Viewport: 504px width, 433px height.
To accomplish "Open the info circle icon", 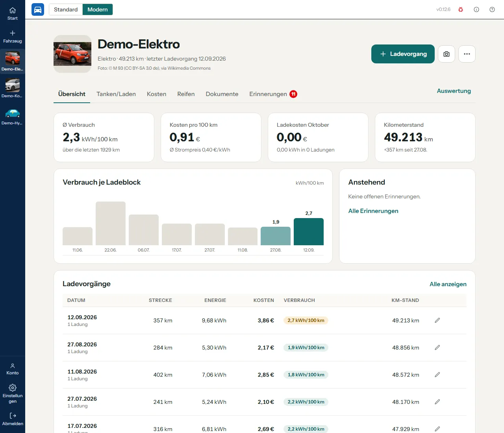I will click(x=476, y=9).
